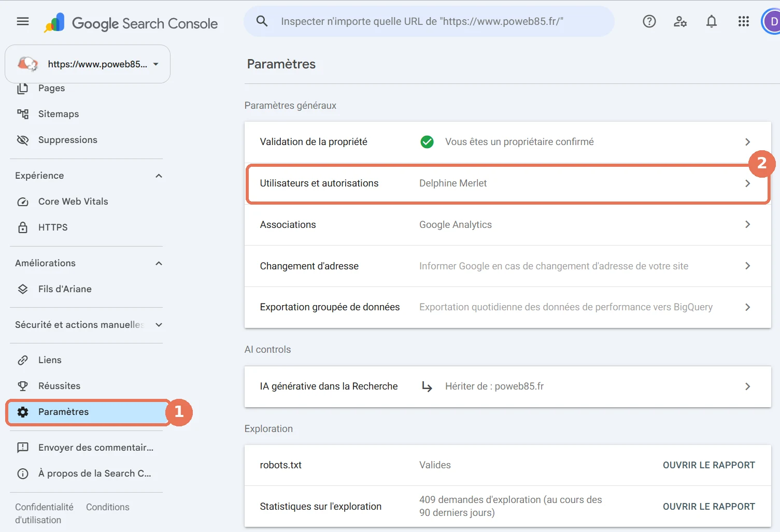Go to Pages in the sidebar
Screen dimensions: 780x532
51,88
